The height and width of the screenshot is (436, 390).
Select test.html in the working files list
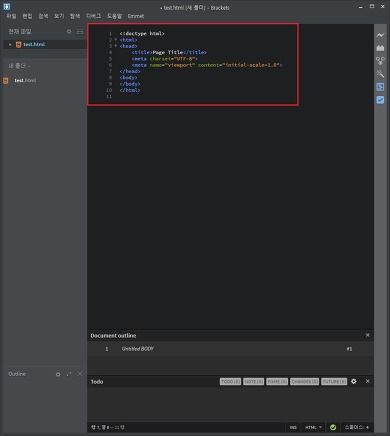[x=34, y=44]
